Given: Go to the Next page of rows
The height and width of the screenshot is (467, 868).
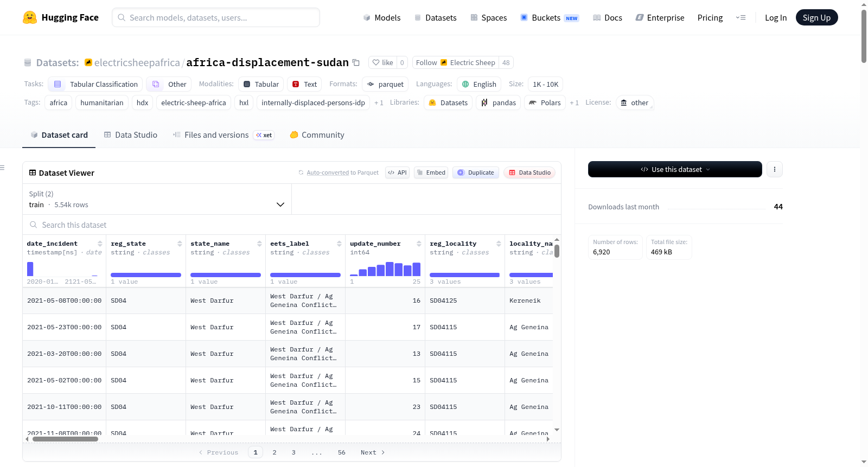Looking at the screenshot, I should coord(373,452).
